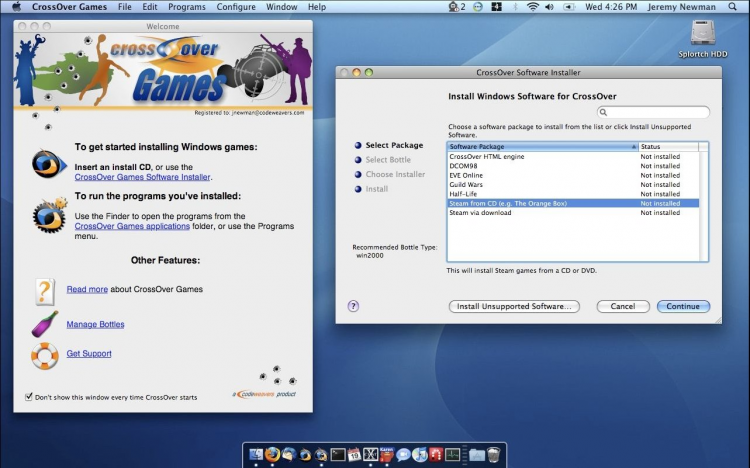The image size is (750, 468).
Task: Open the Programs menu
Action: 187,6
